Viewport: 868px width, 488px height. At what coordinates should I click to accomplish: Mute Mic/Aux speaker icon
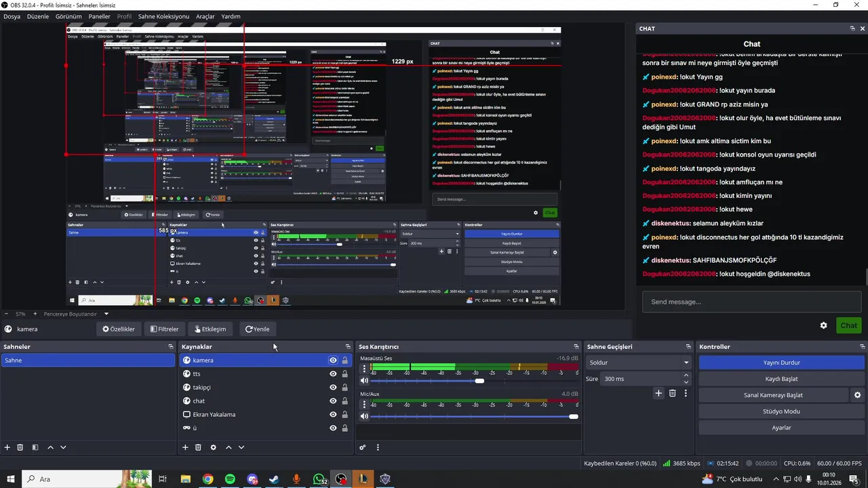click(x=365, y=416)
